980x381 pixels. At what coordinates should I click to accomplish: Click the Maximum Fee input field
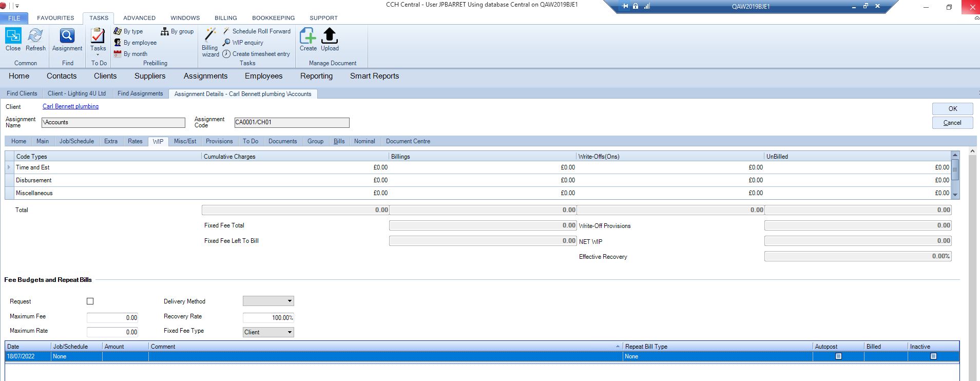point(112,318)
